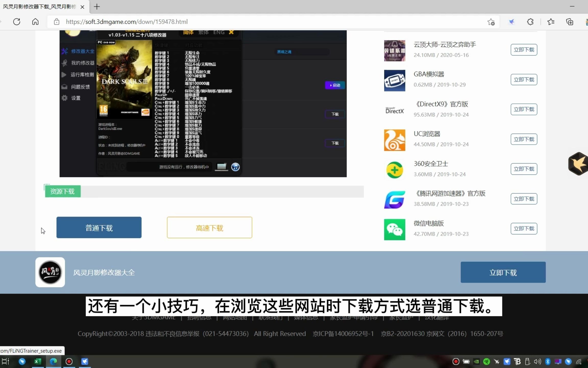Open the 资源下载 section tab

pyautogui.click(x=63, y=191)
